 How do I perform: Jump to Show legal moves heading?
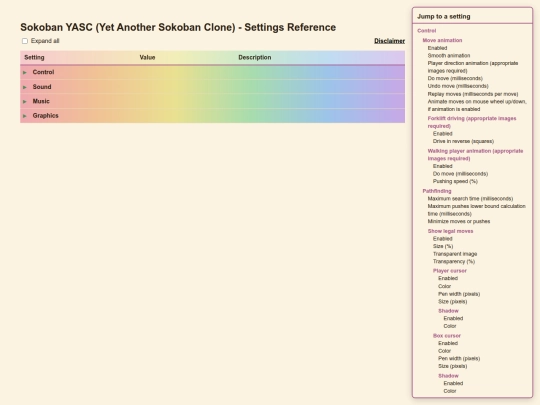tap(450, 231)
